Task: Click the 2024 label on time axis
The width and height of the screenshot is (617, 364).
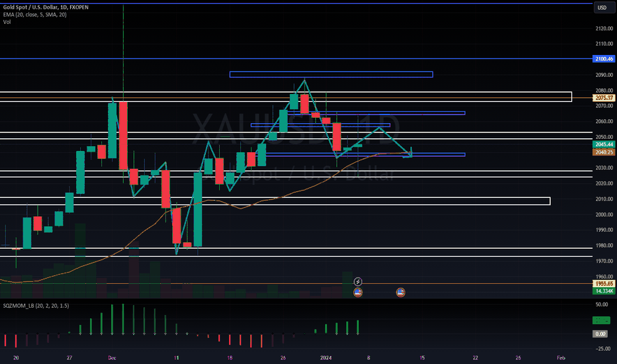Action: click(x=326, y=357)
